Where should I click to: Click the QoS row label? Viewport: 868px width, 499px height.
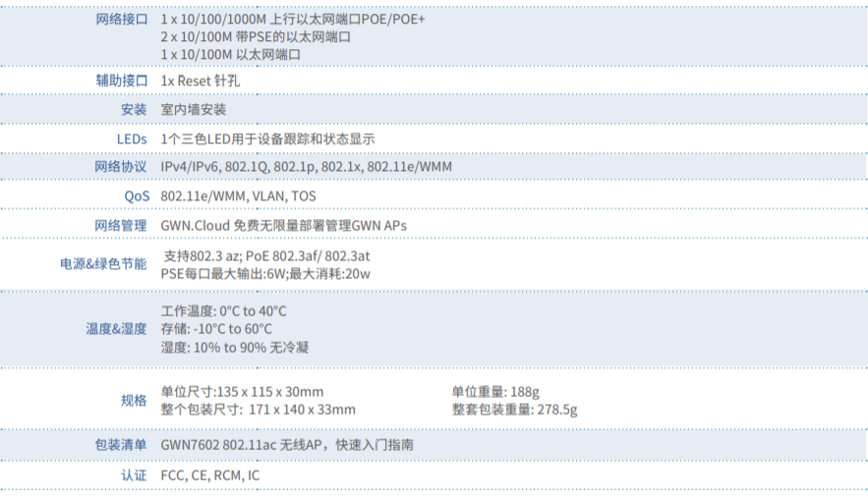(137, 195)
